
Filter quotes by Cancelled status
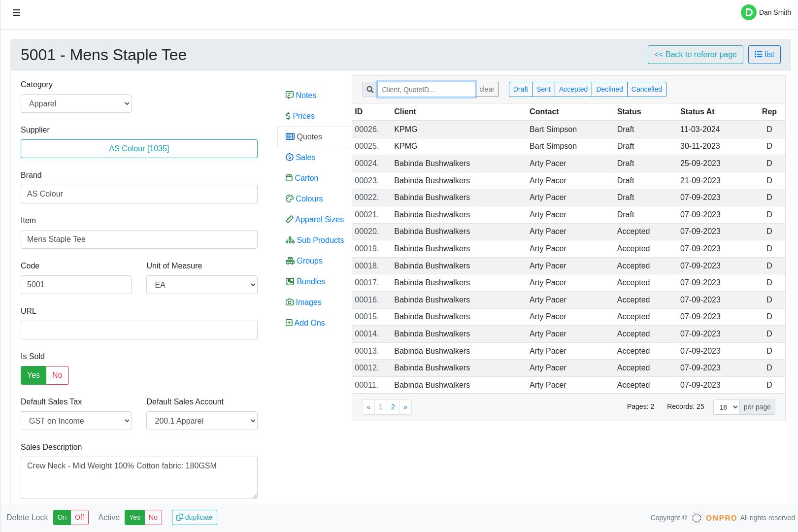click(647, 89)
